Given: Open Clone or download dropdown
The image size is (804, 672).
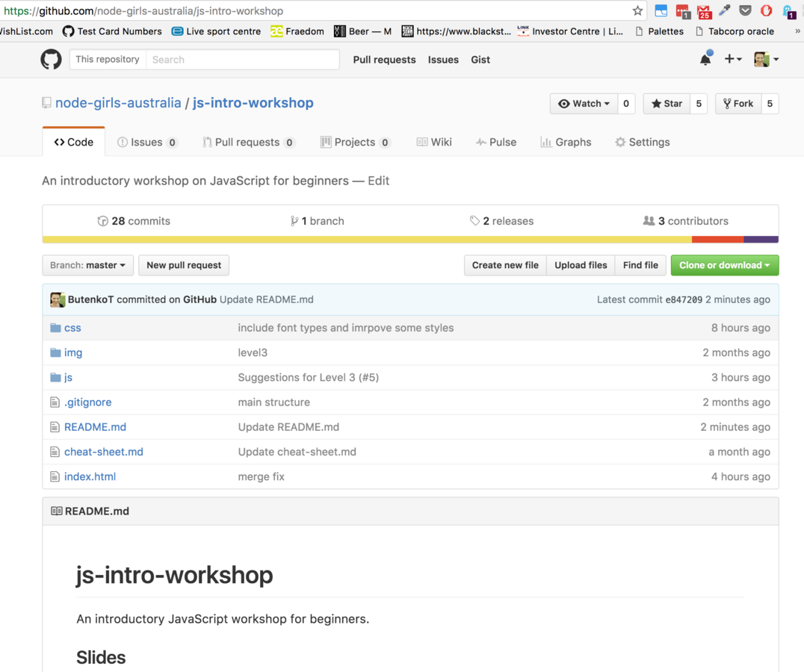Looking at the screenshot, I should point(725,265).
